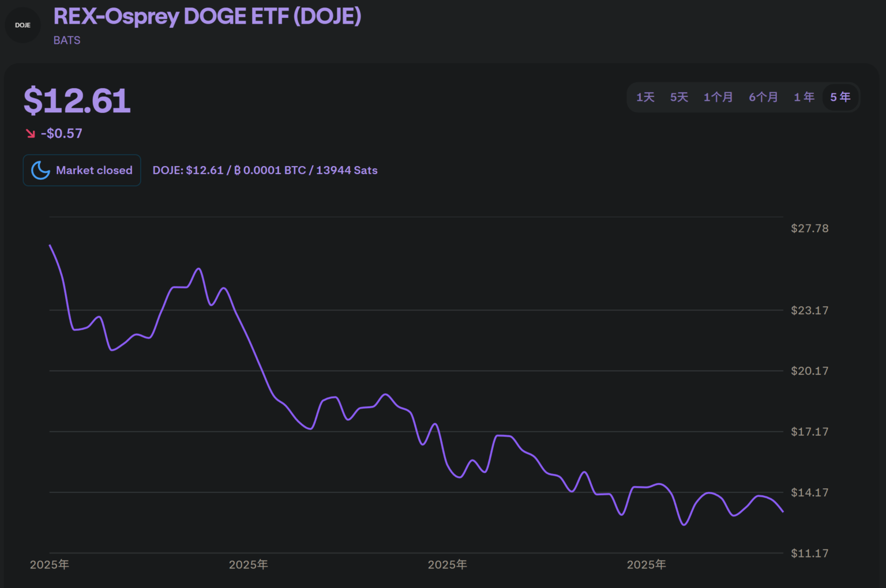Open the 1年 chart view

(x=804, y=97)
